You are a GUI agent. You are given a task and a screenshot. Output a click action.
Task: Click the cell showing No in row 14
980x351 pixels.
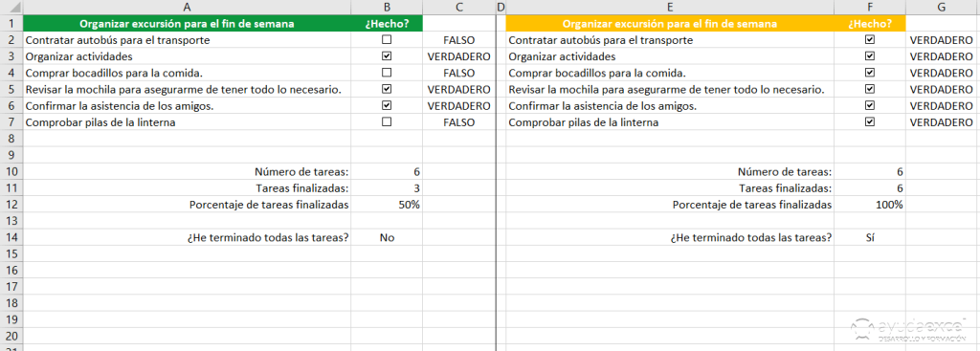coord(387,237)
